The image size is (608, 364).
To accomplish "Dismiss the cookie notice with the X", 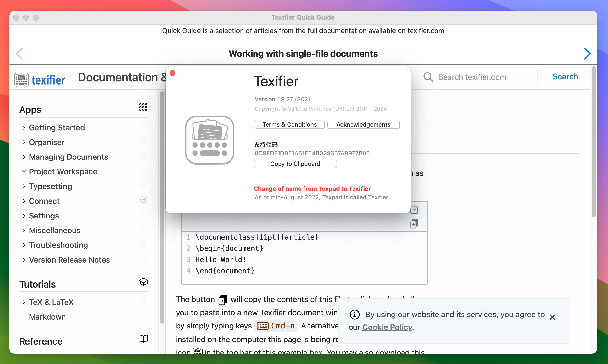I will point(552,317).
